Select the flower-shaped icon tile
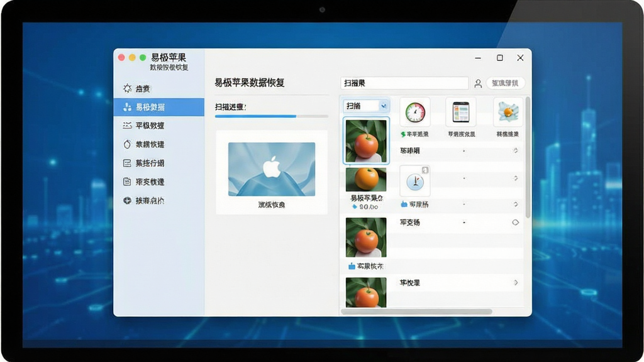This screenshot has width=644, height=362. 508,112
